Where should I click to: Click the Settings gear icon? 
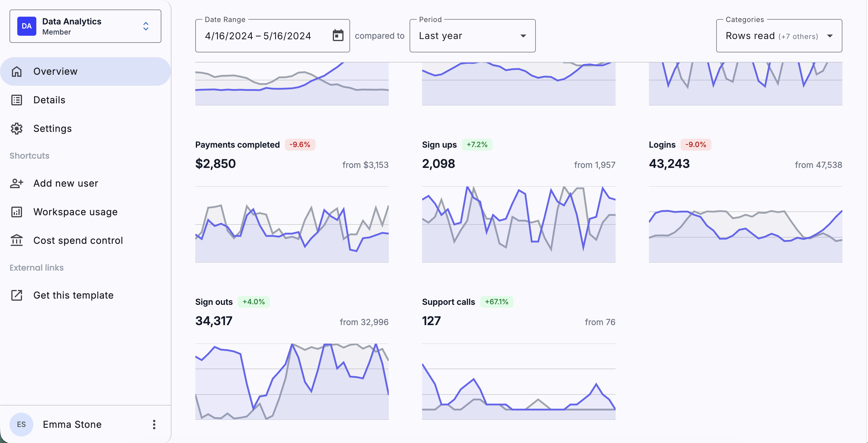pos(16,129)
